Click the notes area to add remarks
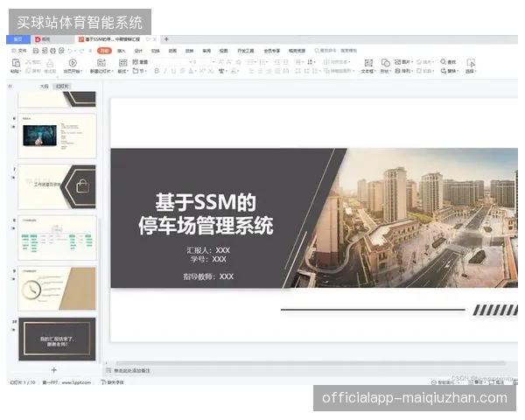The height and width of the screenshot is (420, 525). (132, 371)
